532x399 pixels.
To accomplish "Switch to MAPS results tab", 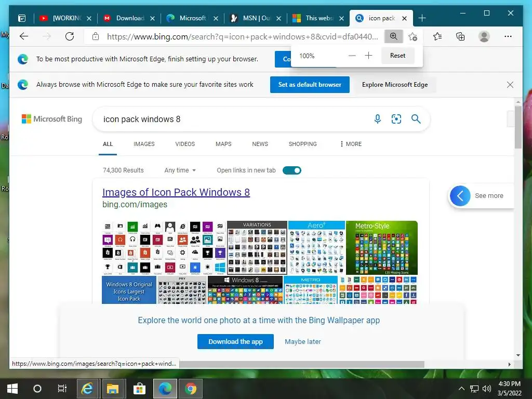I will (223, 144).
